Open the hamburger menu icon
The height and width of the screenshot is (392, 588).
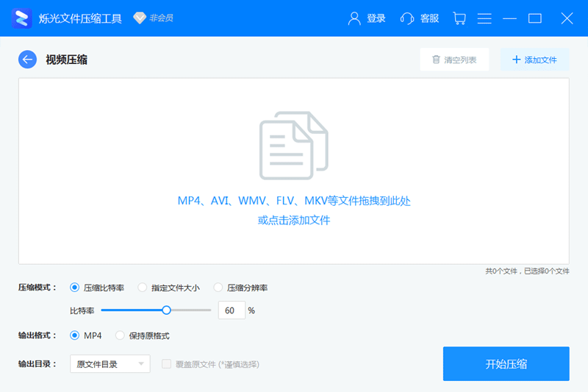click(x=484, y=18)
